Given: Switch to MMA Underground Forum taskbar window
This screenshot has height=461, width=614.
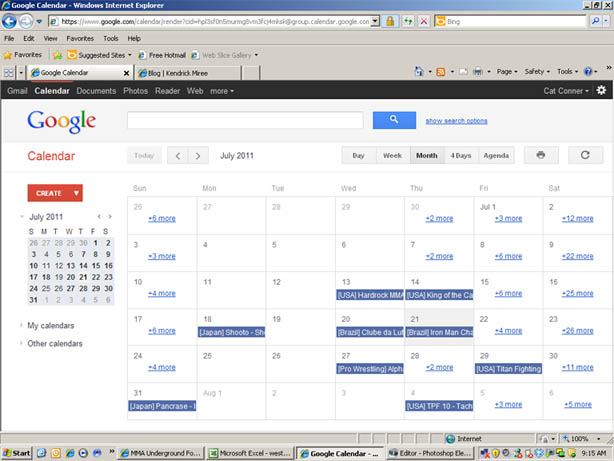Looking at the screenshot, I should tap(161, 453).
